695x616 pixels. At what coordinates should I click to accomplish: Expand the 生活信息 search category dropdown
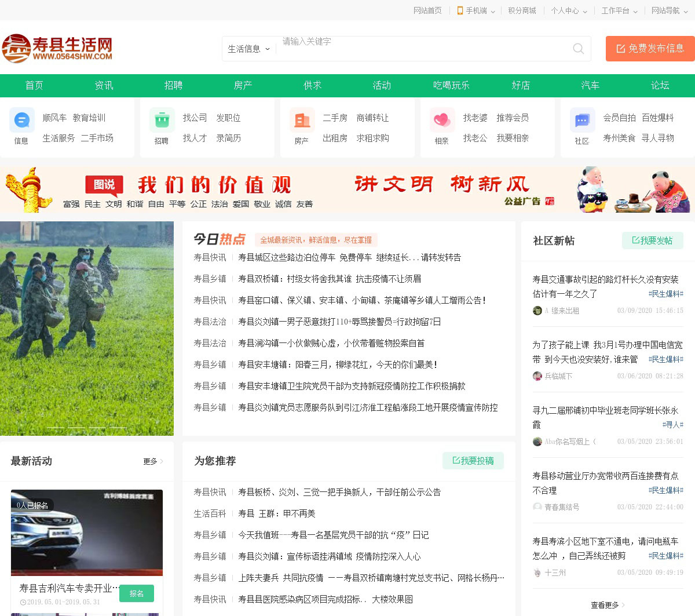click(249, 49)
